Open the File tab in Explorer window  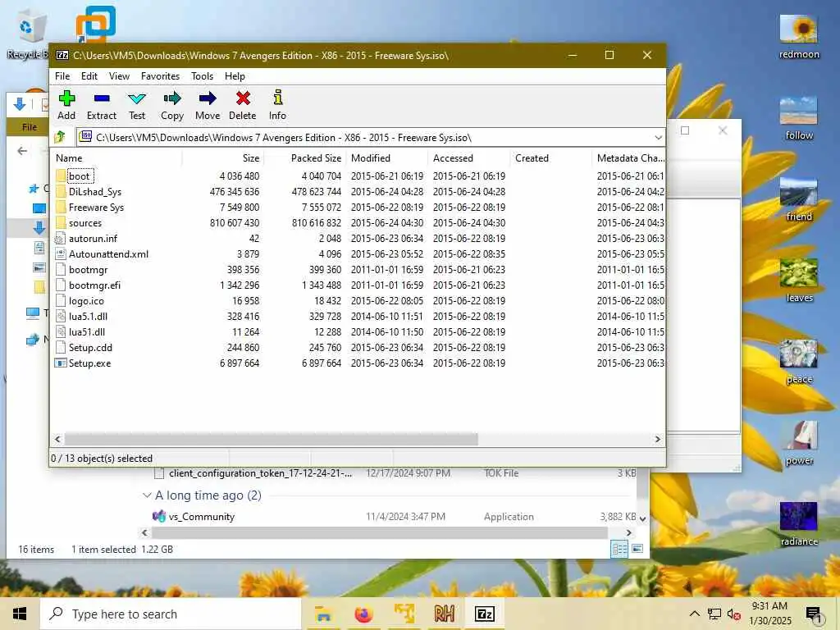(29, 127)
